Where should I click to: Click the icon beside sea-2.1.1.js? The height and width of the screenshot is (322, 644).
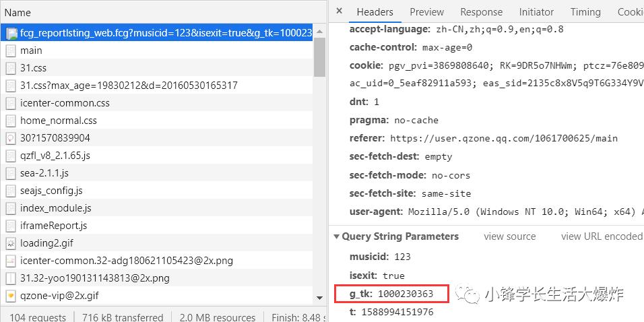[x=11, y=173]
